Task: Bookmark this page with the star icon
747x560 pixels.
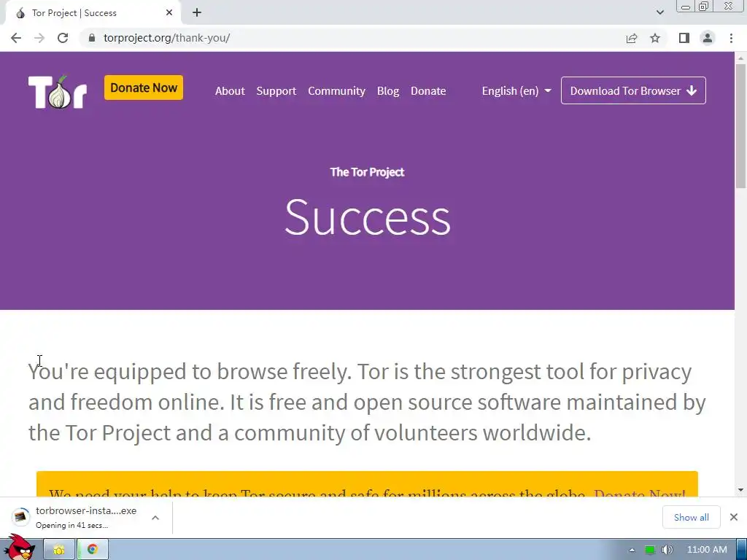Action: click(x=655, y=38)
